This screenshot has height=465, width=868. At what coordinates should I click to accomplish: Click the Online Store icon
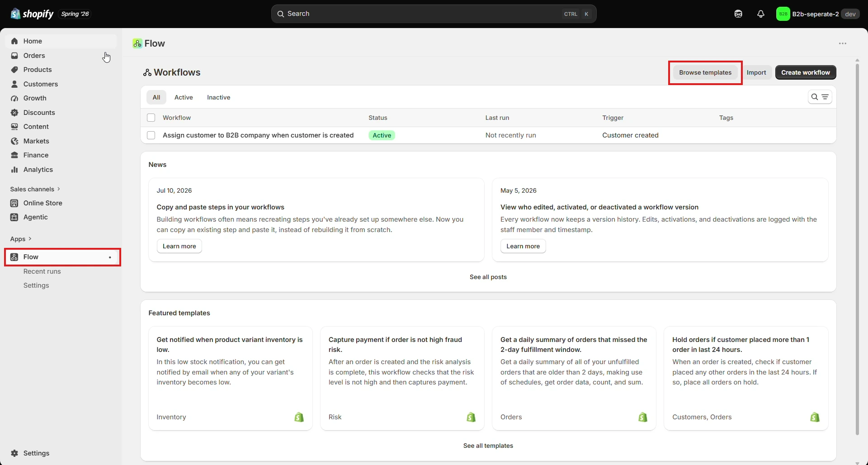[14, 203]
